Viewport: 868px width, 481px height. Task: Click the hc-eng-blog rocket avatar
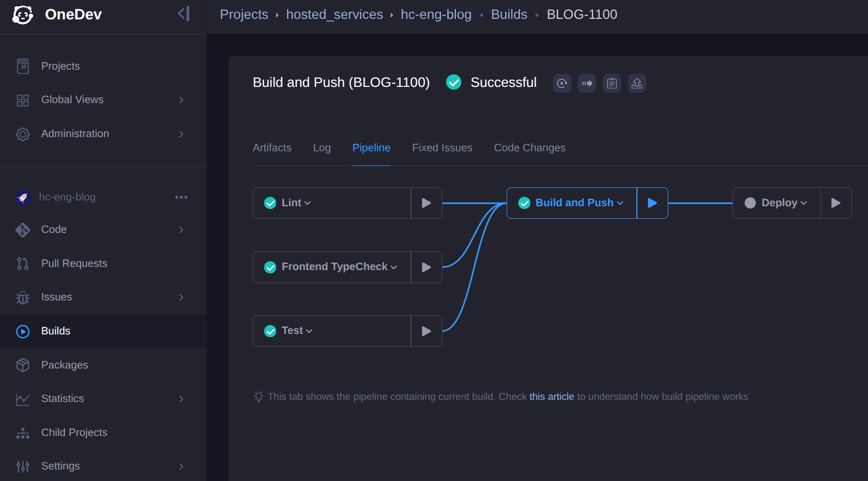pos(22,197)
